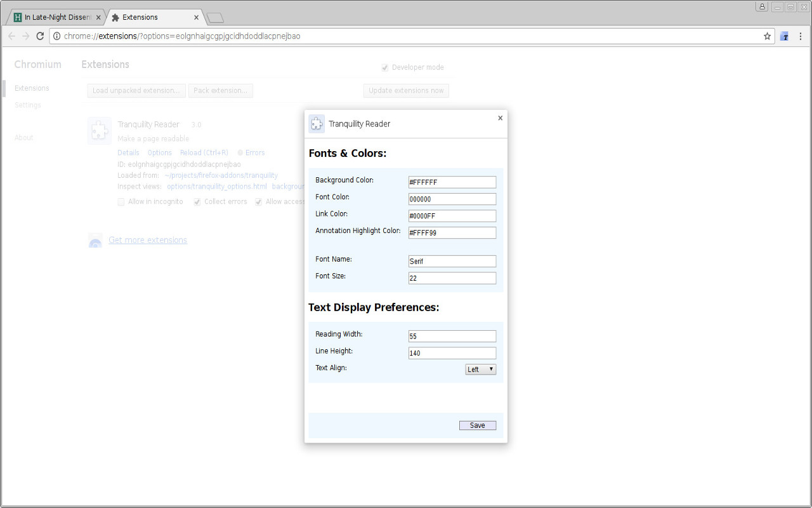
Task: Click the Pack extension button
Action: 221,91
